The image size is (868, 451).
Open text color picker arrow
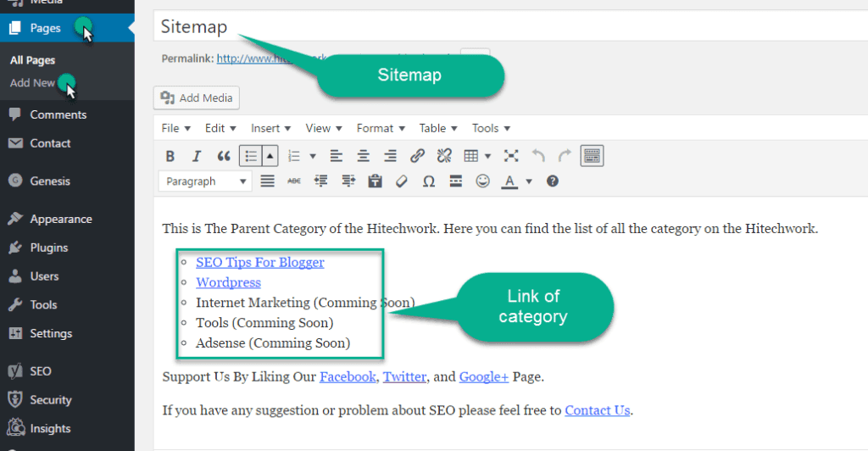tap(529, 181)
